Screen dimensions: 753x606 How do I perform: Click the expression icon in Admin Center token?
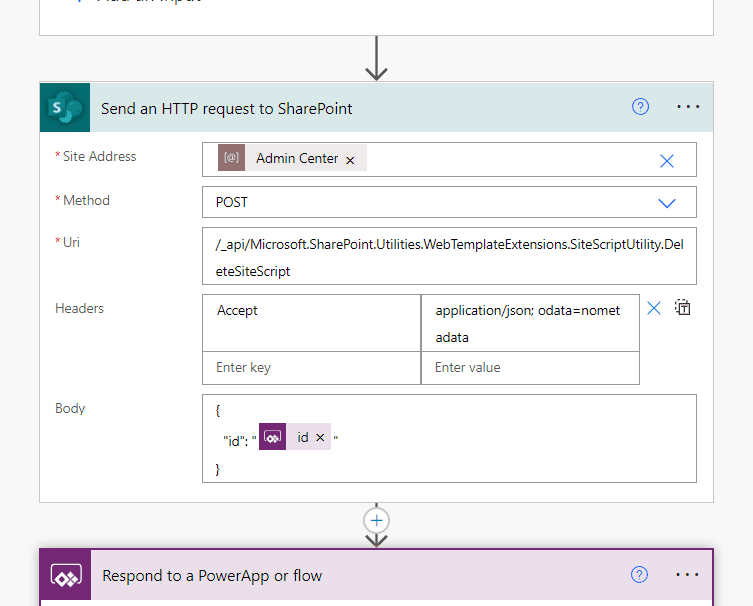(x=231, y=158)
